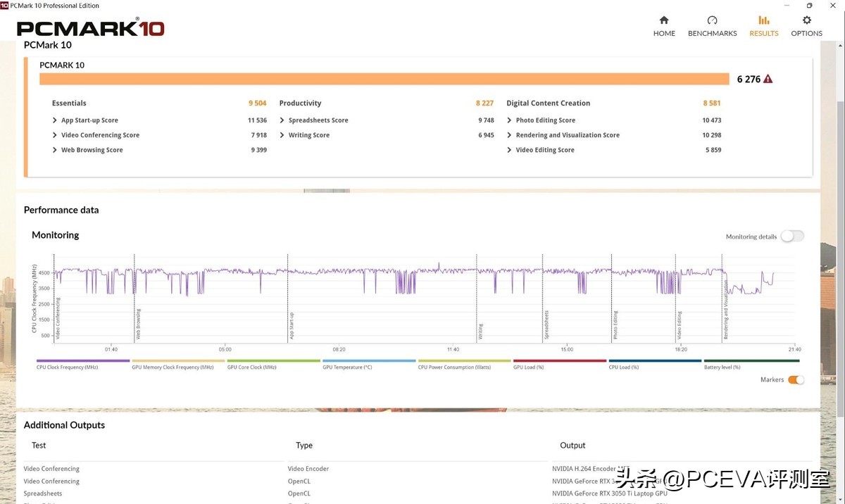Click the Web Browsing Score label
The image size is (845, 504).
click(92, 150)
